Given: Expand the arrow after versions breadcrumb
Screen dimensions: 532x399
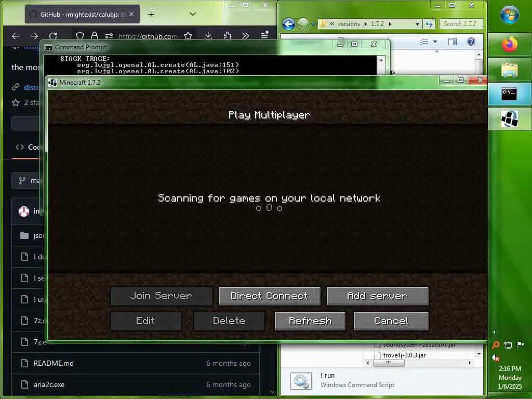Looking at the screenshot, I should click(x=365, y=24).
